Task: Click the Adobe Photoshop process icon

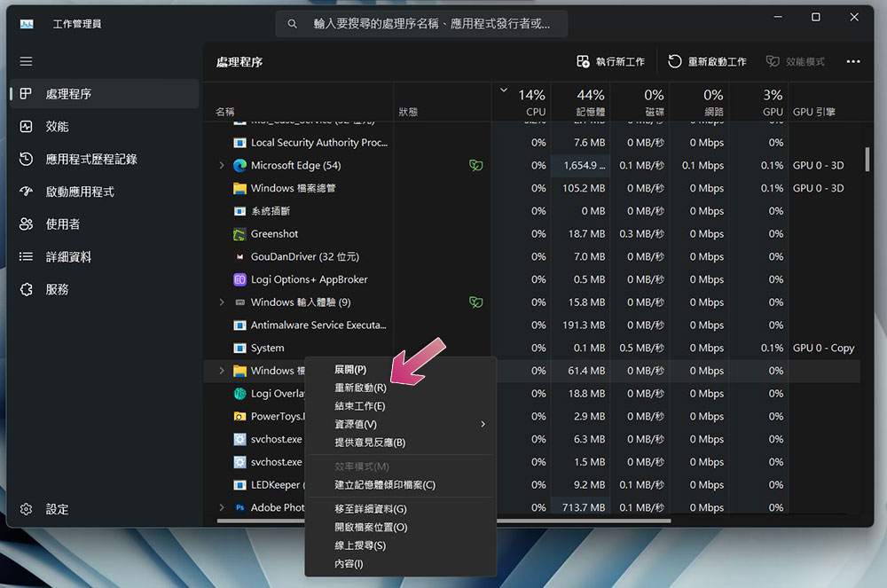Action: point(239,507)
